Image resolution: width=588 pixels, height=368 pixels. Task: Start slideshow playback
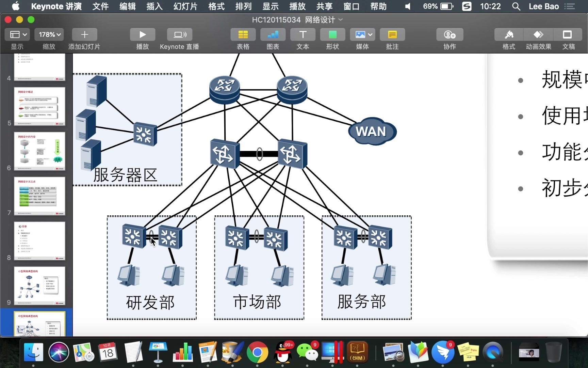142,34
